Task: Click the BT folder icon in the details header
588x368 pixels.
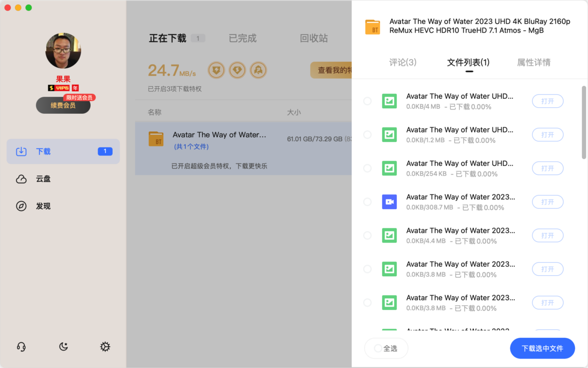Action: (x=373, y=27)
